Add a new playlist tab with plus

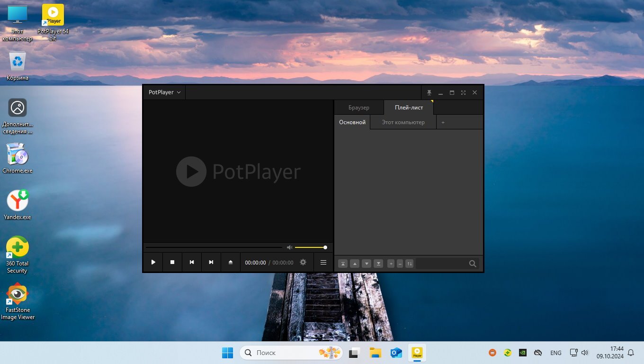(x=443, y=122)
